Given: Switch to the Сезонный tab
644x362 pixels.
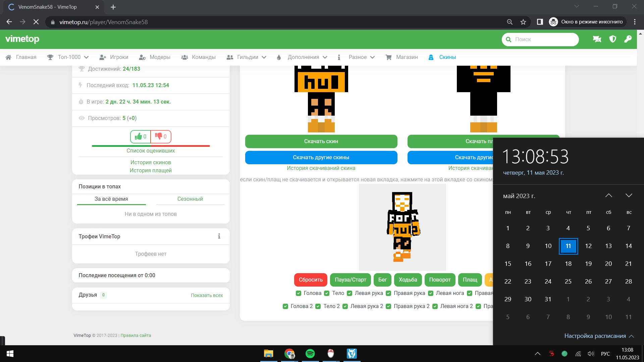Looking at the screenshot, I should [190, 199].
